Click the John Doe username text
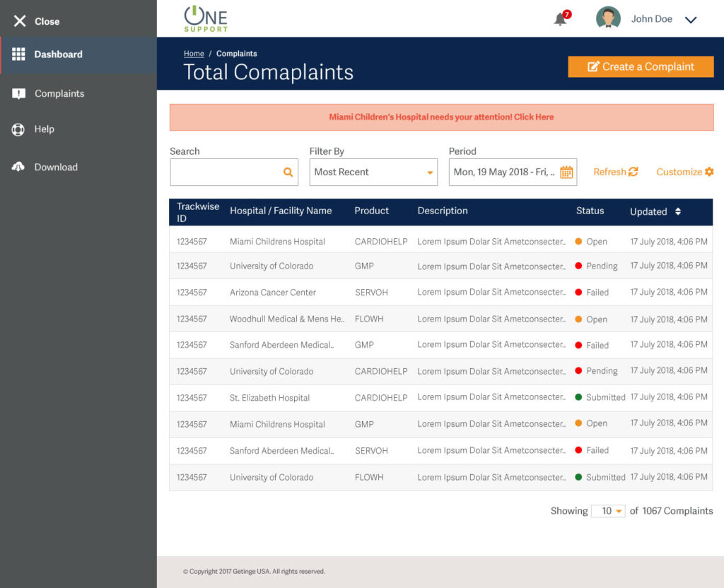 [651, 19]
